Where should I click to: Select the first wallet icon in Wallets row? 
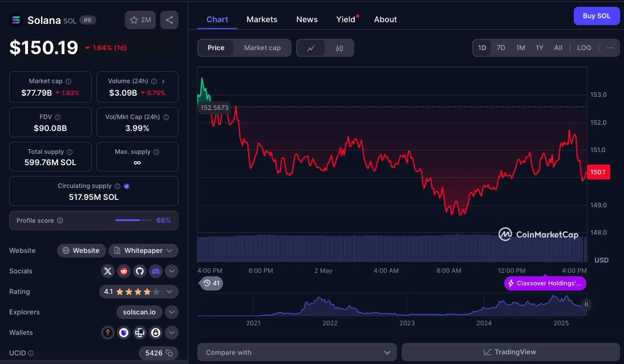click(107, 333)
